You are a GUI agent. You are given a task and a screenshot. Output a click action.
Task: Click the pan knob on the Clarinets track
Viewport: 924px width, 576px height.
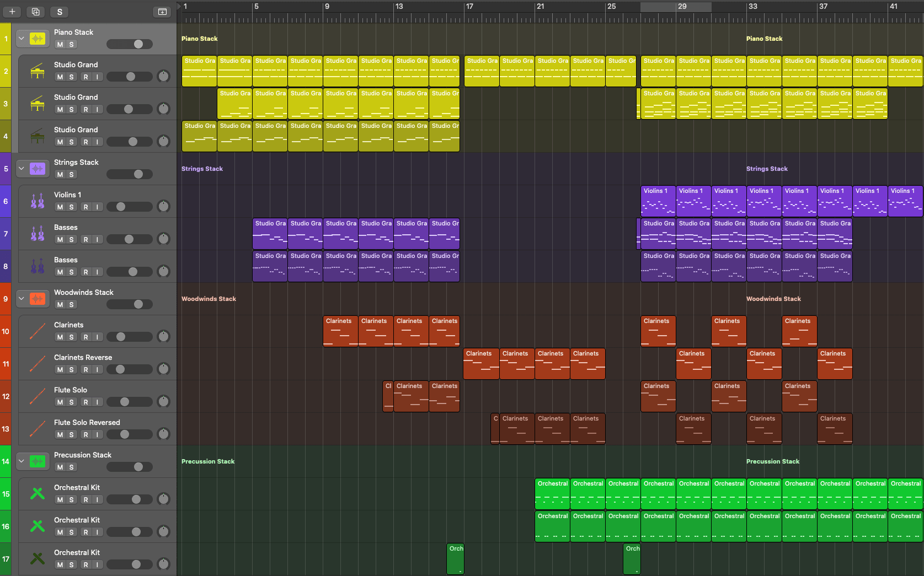point(164,337)
